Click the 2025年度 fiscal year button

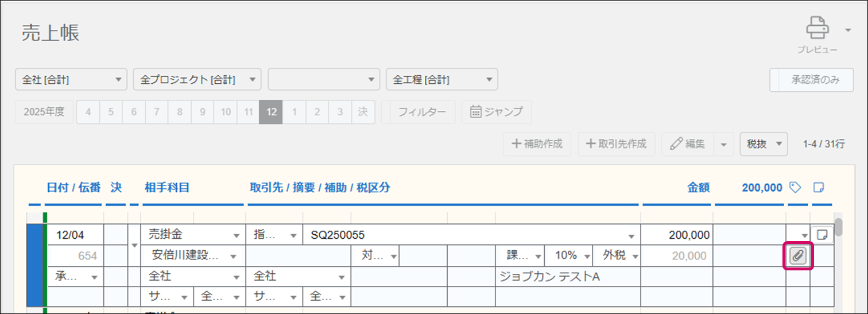pos(44,112)
